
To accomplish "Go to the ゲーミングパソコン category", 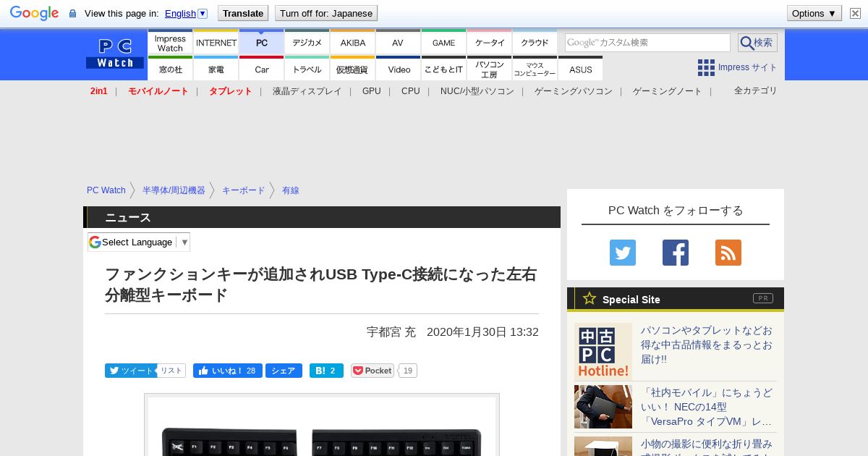I will point(574,91).
